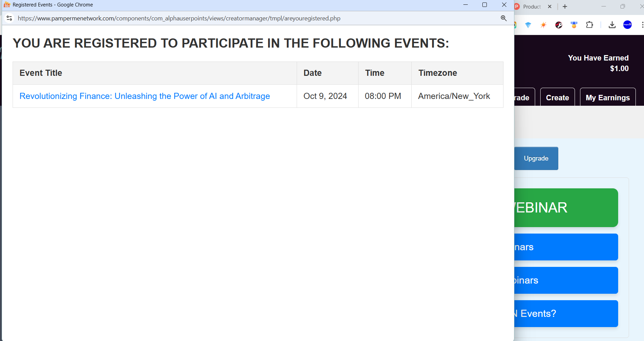Click the green WEBINAR button
Screen dimensions: 644x341
coord(566,208)
